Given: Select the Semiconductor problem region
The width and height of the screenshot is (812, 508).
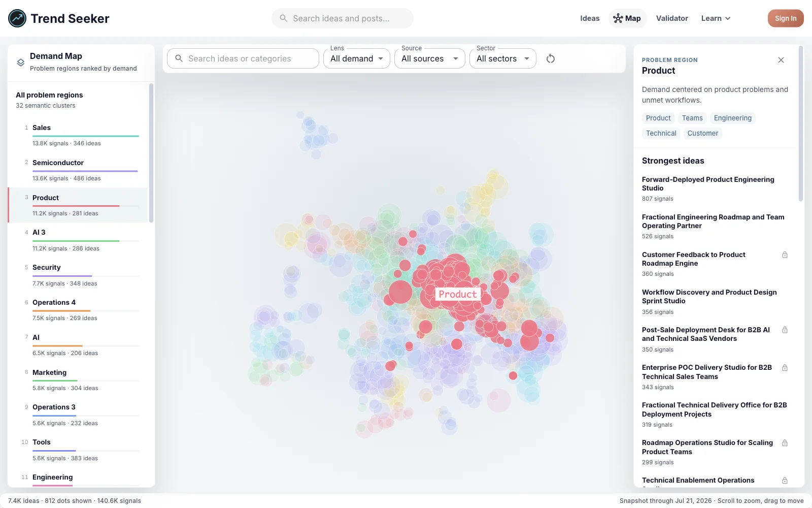Looking at the screenshot, I should tap(78, 171).
